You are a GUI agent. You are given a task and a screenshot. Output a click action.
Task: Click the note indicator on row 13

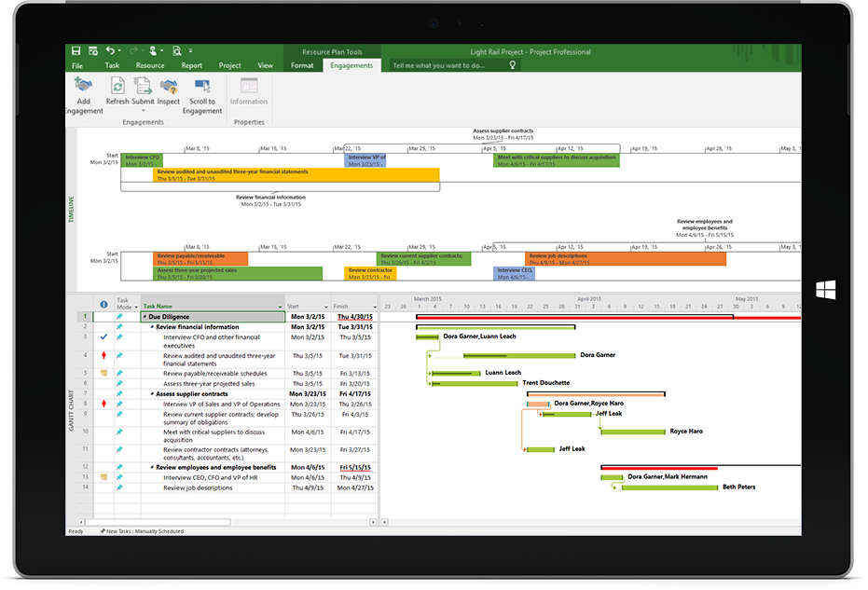pos(103,476)
